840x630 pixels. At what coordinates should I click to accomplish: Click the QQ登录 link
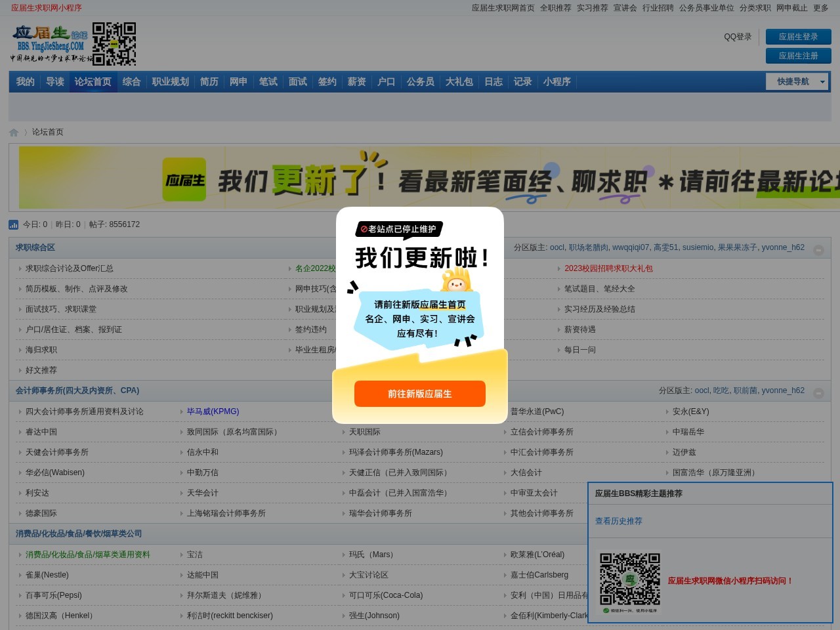click(x=738, y=37)
